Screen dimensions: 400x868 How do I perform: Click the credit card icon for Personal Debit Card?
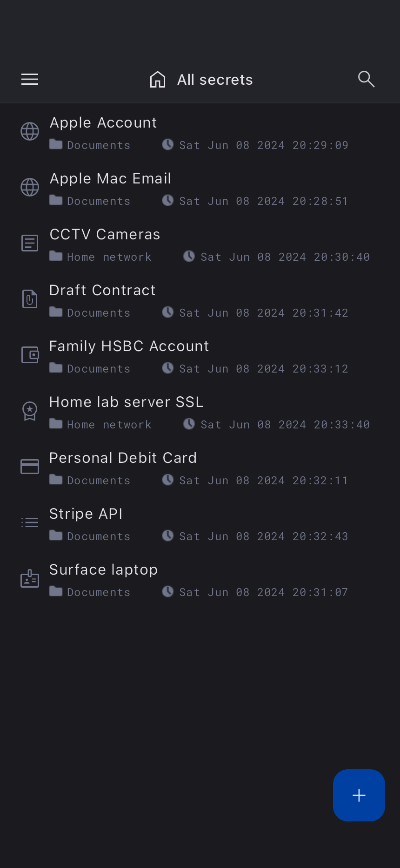click(30, 467)
